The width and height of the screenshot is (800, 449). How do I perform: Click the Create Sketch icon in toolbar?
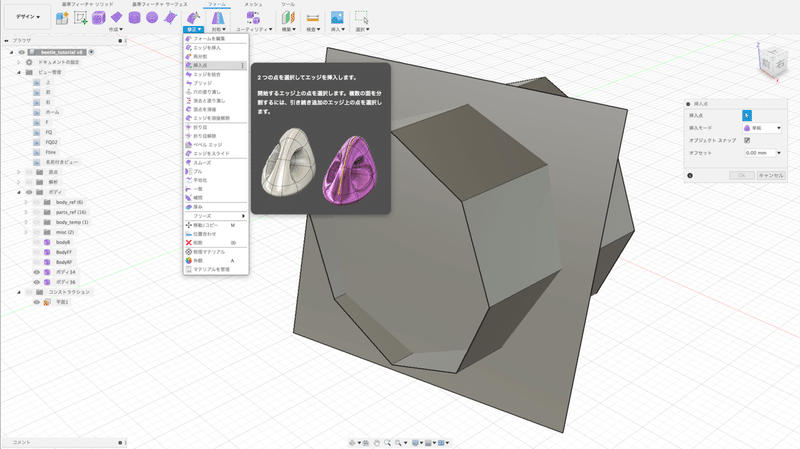click(x=81, y=18)
